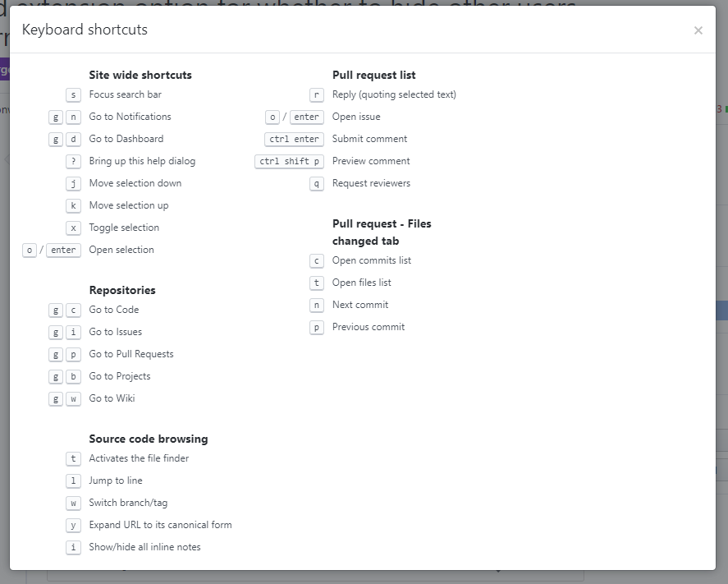Screen dimensions: 728x584
Task: Click the 'p' key for Previous commit
Action: pyautogui.click(x=317, y=327)
